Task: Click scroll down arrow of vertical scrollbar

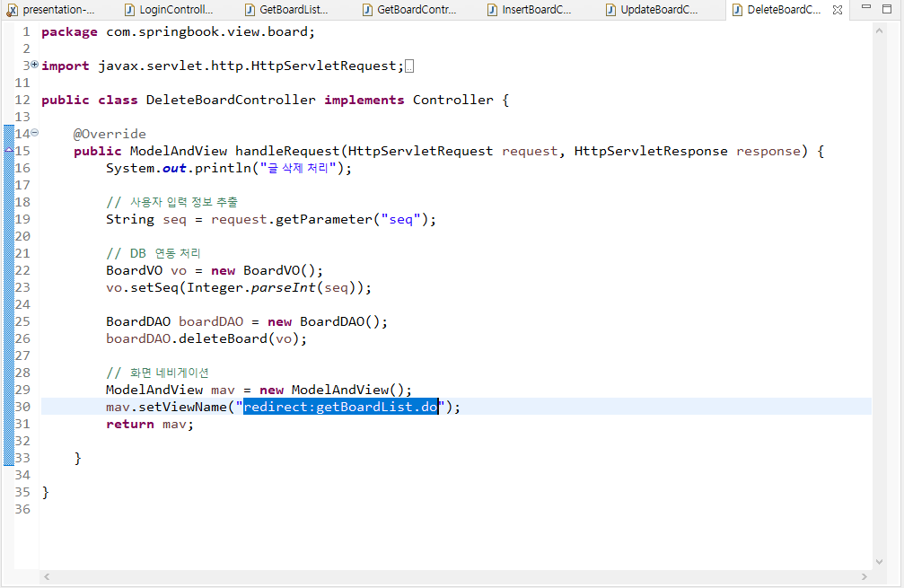Action: coord(879,561)
